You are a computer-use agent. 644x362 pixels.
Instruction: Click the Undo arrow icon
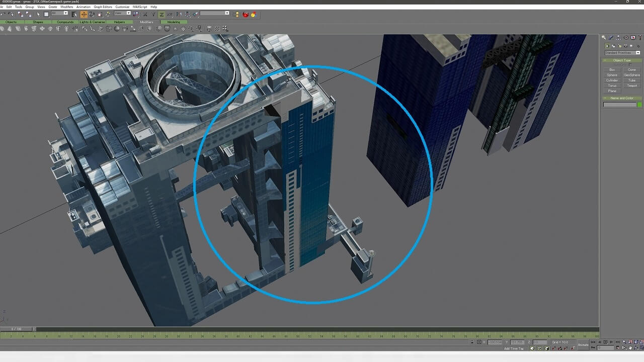[x=3, y=15]
